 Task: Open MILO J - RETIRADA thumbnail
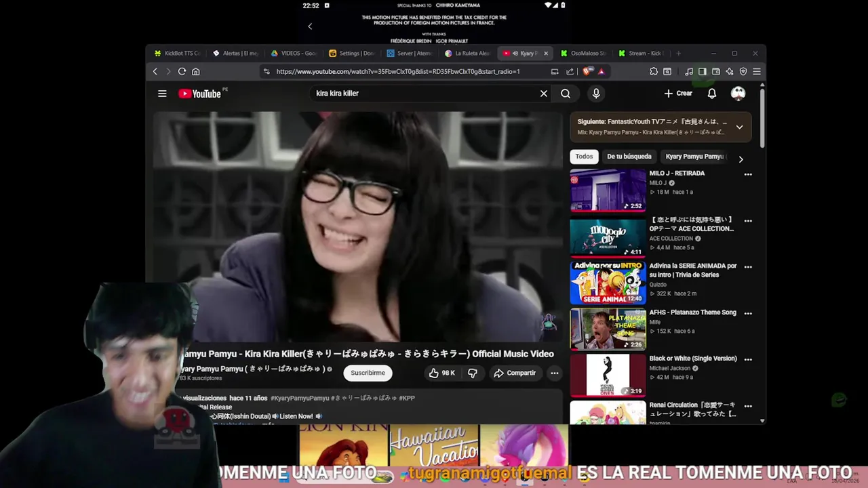608,190
